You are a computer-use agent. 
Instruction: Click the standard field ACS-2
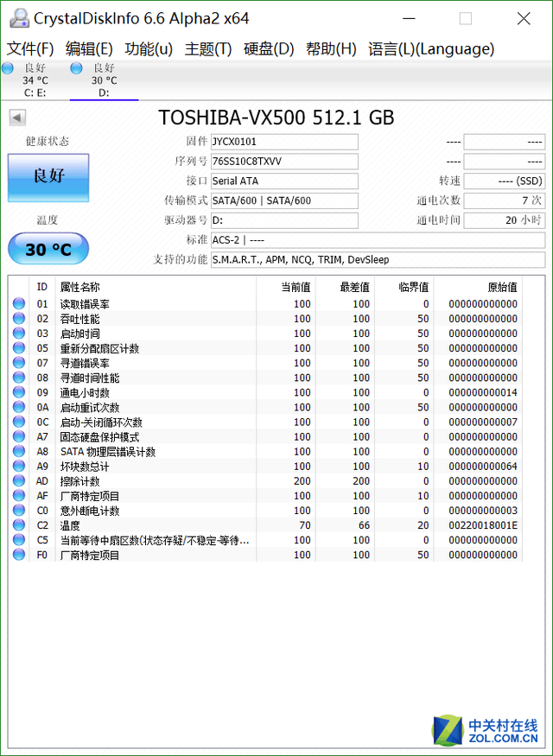point(378,240)
